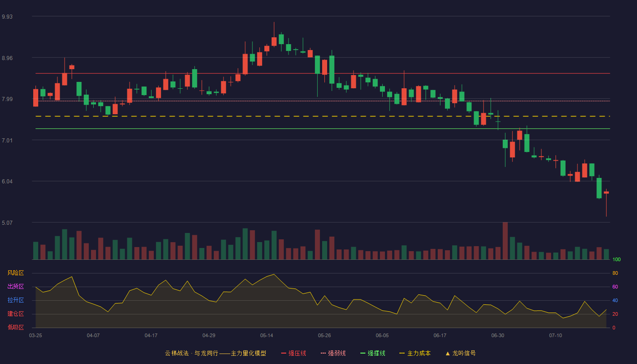The width and height of the screenshot is (637, 364).
Task: Click the 06-30 date label
Action: (x=498, y=335)
